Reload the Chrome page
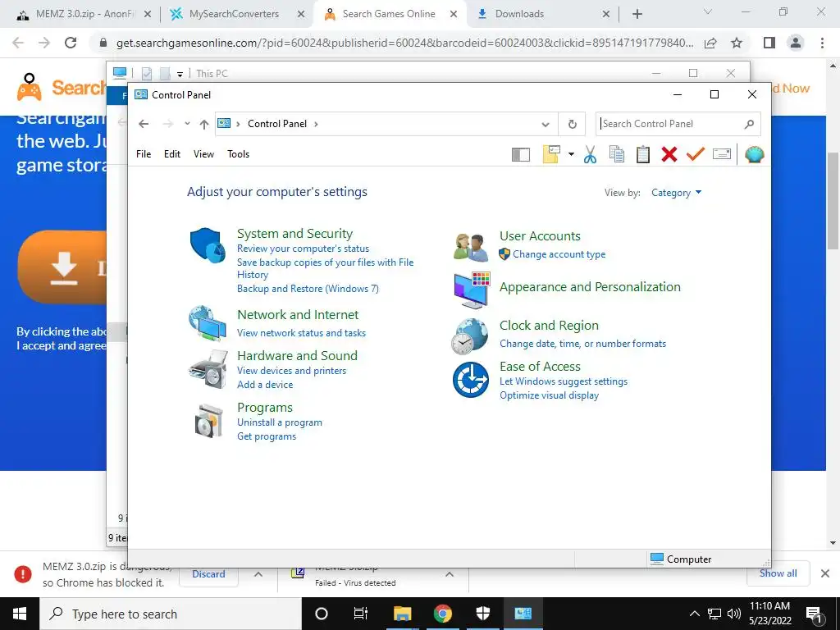The height and width of the screenshot is (630, 840). point(71,43)
